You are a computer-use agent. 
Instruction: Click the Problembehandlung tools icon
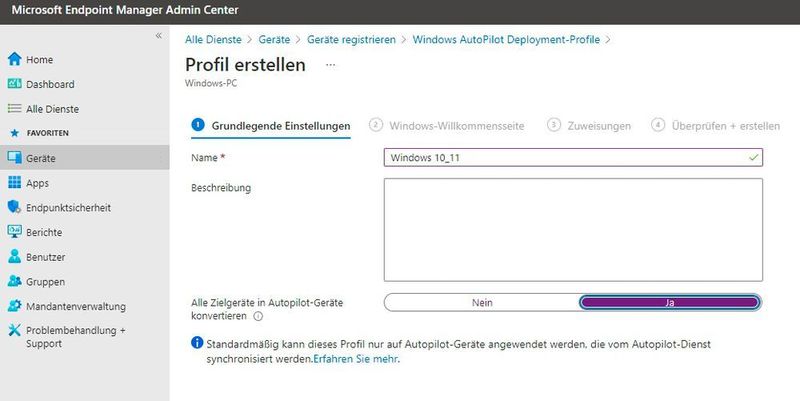click(x=14, y=330)
